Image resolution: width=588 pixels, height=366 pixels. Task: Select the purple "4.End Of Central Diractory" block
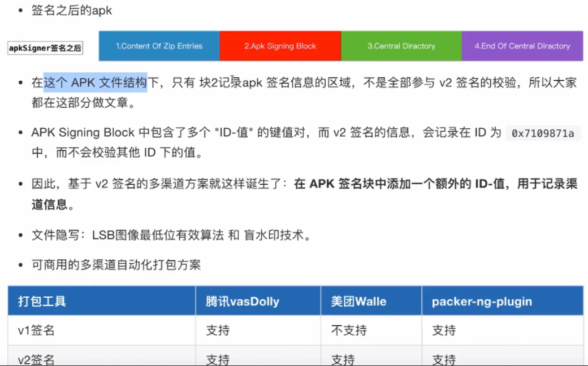(x=522, y=46)
